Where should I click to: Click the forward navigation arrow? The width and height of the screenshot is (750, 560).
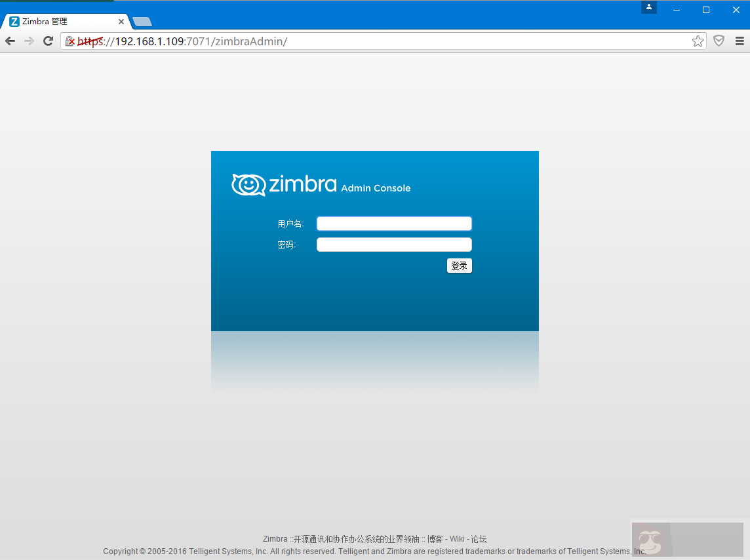click(29, 41)
